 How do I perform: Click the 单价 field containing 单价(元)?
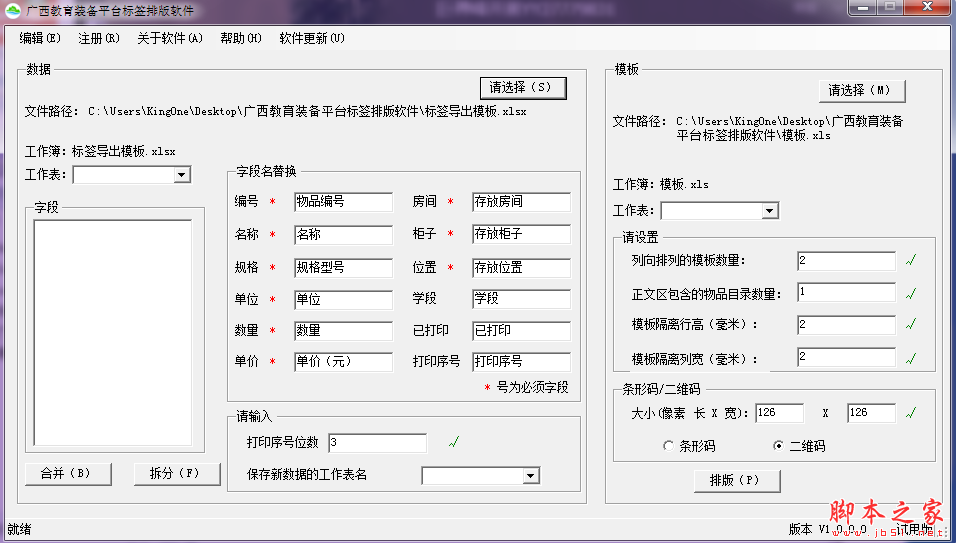pyautogui.click(x=343, y=362)
